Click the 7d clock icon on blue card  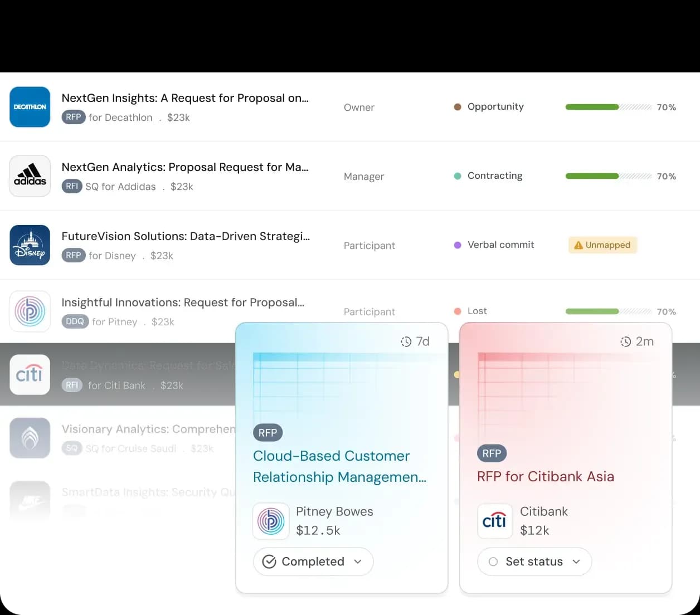pyautogui.click(x=406, y=341)
